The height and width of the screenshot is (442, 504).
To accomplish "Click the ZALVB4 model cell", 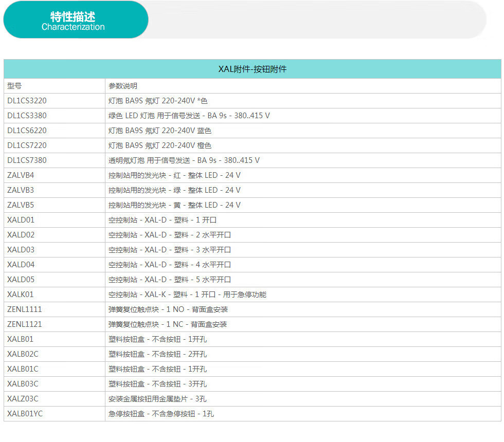I will [21, 175].
